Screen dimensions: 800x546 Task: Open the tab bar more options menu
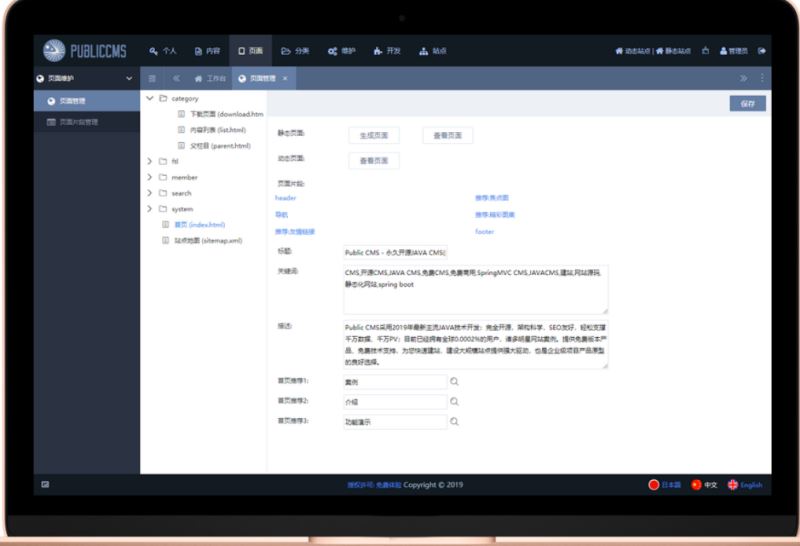[762, 78]
